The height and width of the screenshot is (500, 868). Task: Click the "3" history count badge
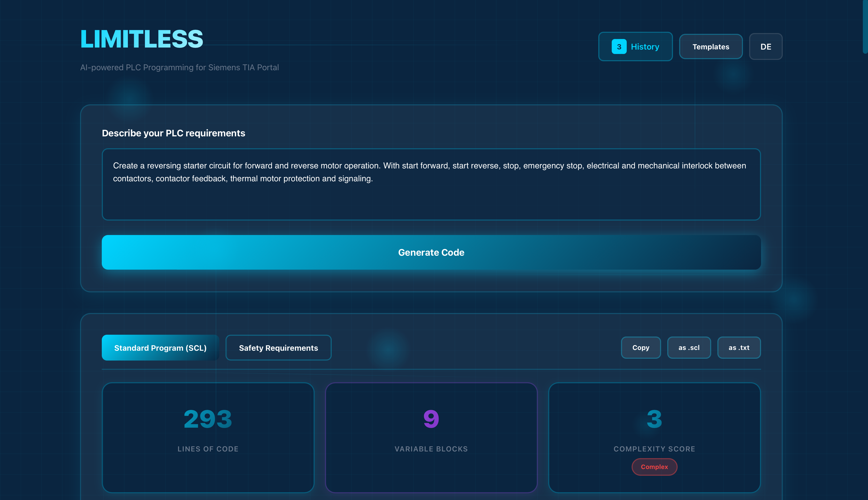619,46
